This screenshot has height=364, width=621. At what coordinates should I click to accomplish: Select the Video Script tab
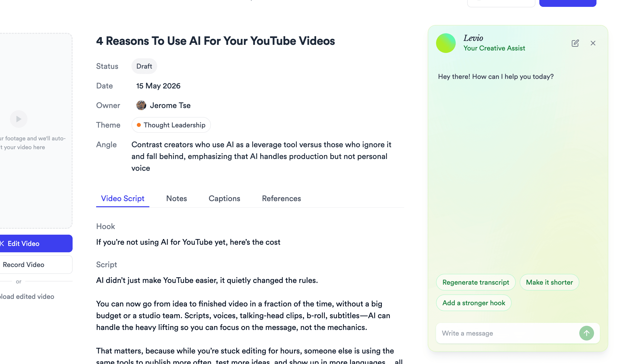point(122,198)
